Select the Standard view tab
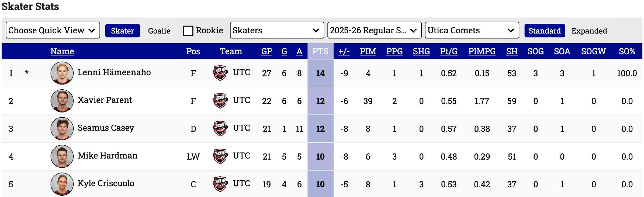This screenshot has height=197, width=644. point(545,31)
